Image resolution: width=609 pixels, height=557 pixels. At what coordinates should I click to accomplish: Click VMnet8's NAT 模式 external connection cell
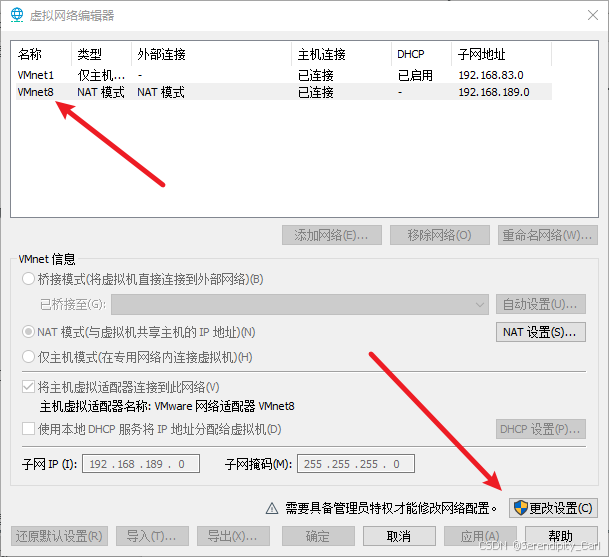pos(161,92)
